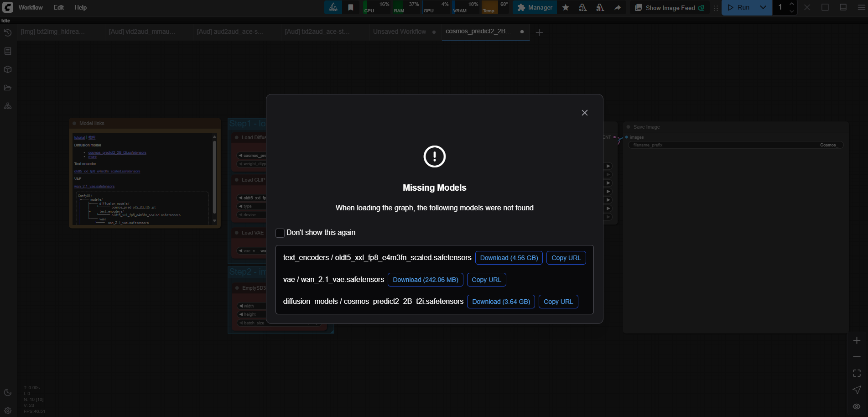Zoom in with plus icon on canvas
This screenshot has width=868, height=417.
tap(857, 340)
